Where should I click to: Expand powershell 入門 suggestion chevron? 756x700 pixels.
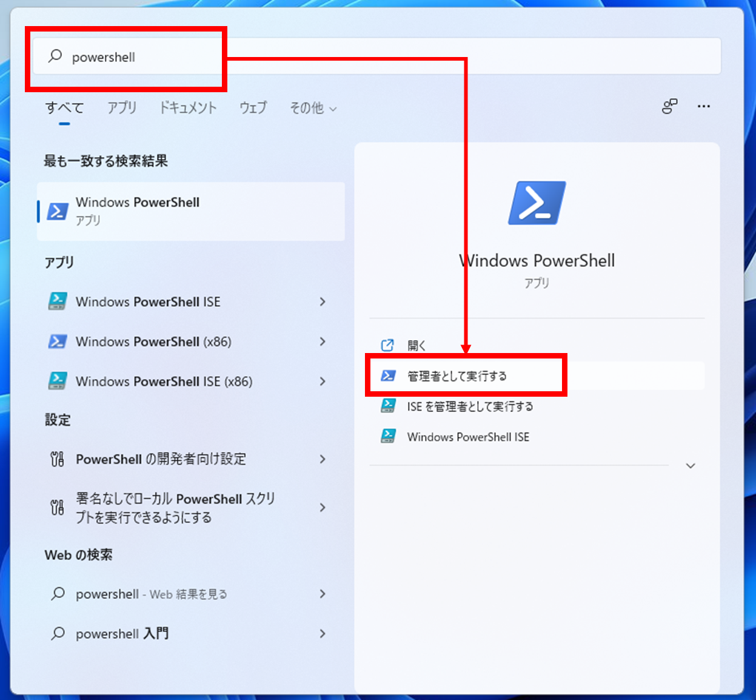click(x=323, y=633)
